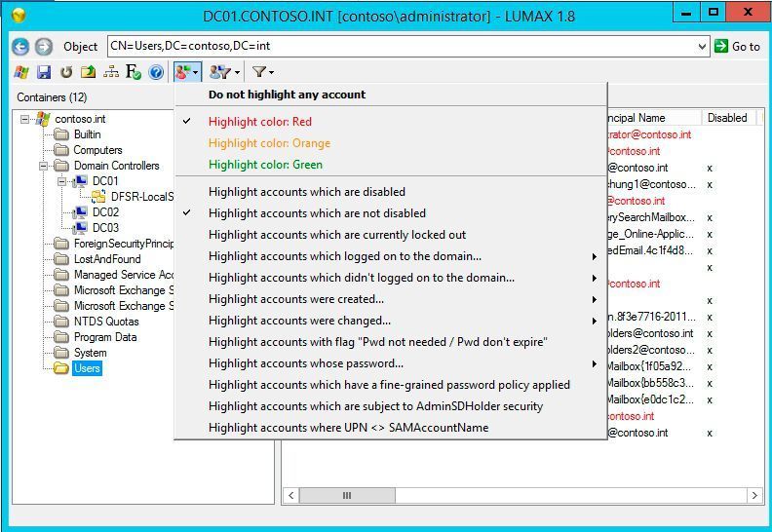The height and width of the screenshot is (532, 772).
Task: Uncheck Highlight accounts which are not disabled
Action: tap(391, 213)
